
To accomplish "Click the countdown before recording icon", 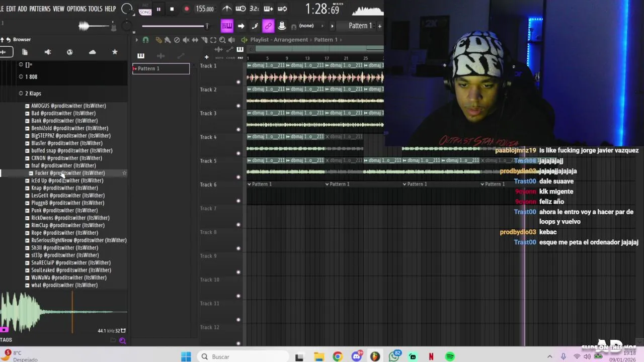I will 255,9.
